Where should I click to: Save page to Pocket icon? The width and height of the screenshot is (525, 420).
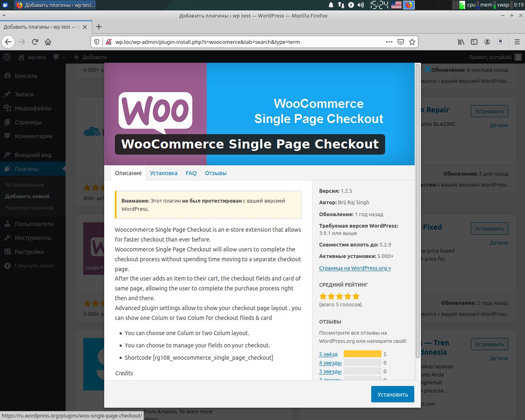401,42
